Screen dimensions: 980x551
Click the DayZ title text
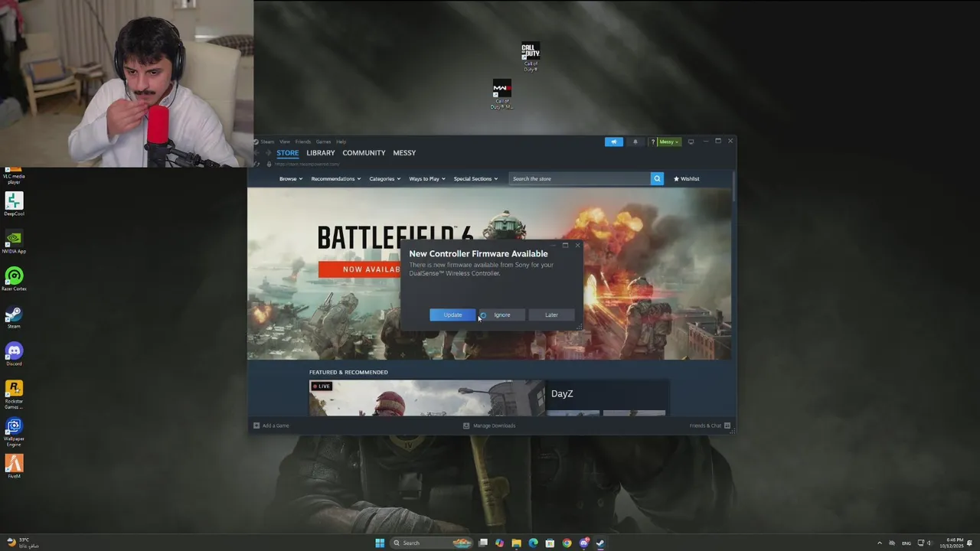562,393
